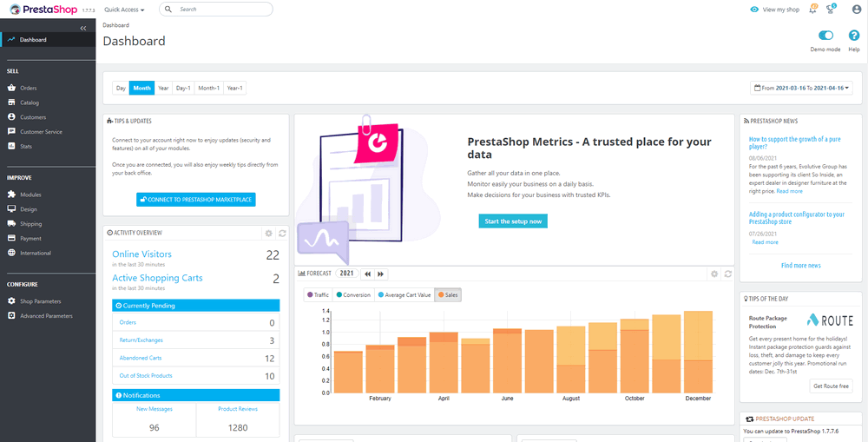Click the Catalog store icon
This screenshot has width=868, height=442.
coord(11,102)
